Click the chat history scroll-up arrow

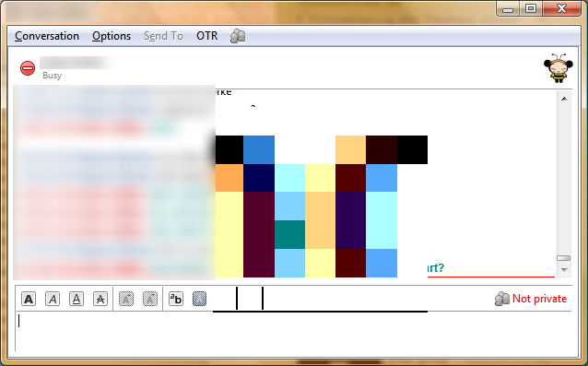coord(564,99)
